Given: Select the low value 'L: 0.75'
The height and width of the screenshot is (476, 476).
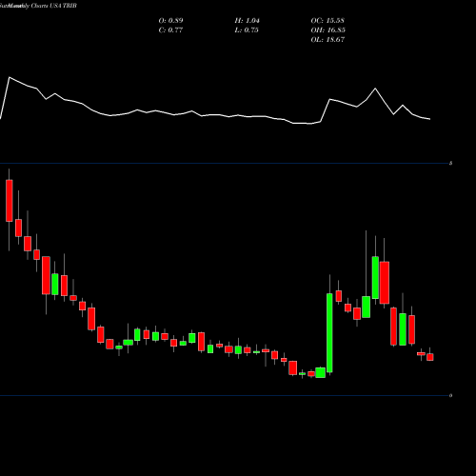Looking at the screenshot, I should point(247,30).
